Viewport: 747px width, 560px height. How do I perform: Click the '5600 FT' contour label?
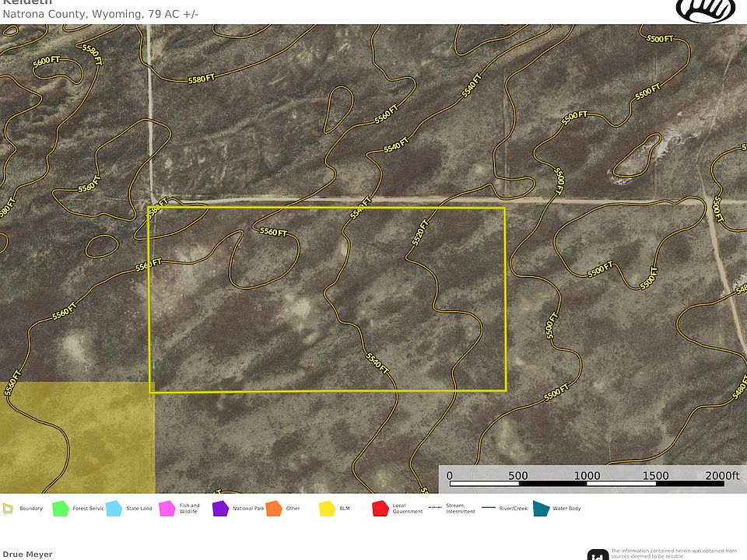pos(47,61)
